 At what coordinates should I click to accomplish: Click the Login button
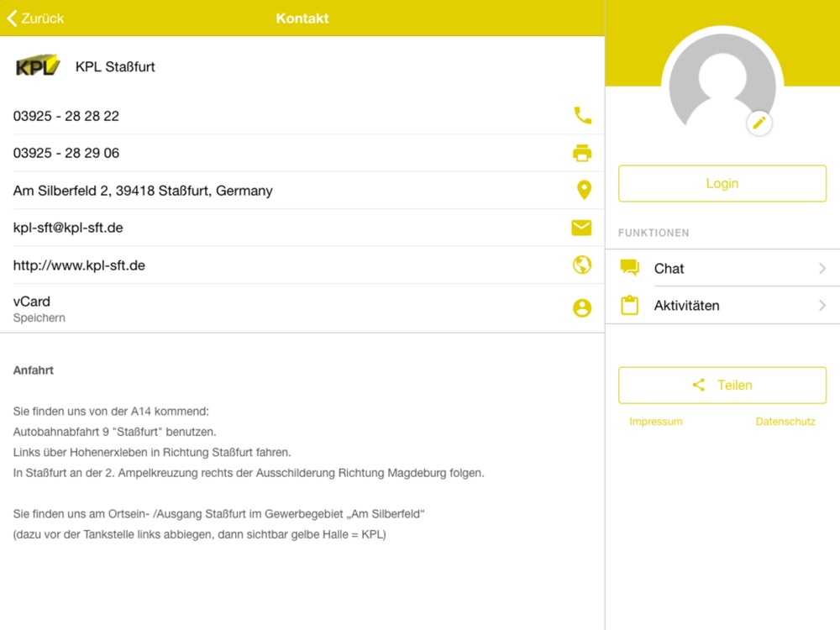point(722,183)
